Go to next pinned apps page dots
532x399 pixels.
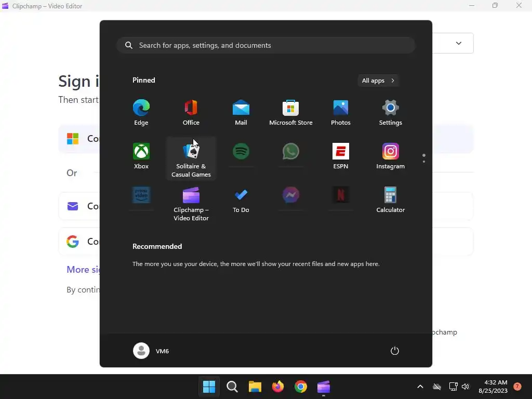(424, 158)
